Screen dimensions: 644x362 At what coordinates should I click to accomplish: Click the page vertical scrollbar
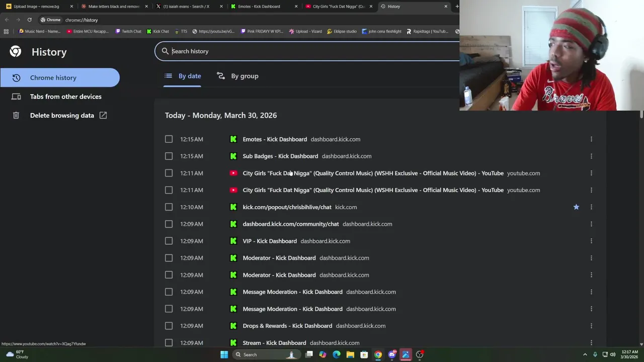tap(641, 115)
